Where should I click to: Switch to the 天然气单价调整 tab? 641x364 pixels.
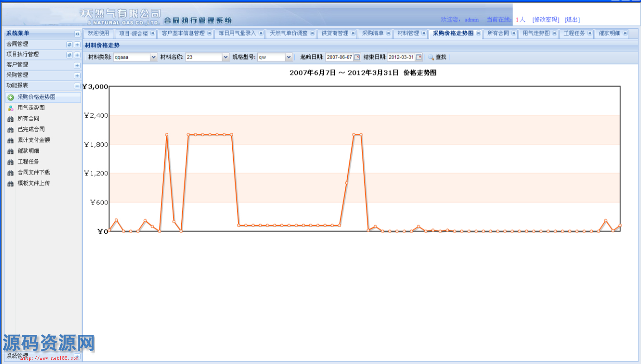click(x=288, y=33)
